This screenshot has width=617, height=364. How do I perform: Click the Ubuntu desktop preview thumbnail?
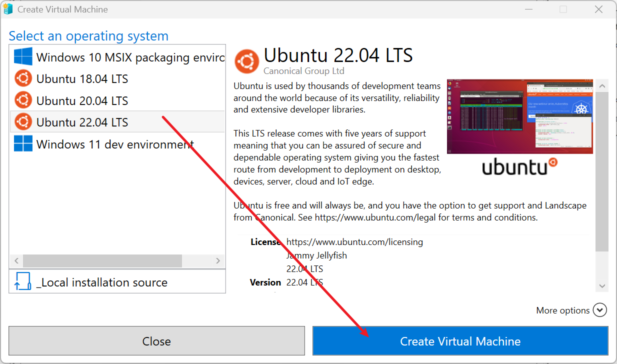519,116
